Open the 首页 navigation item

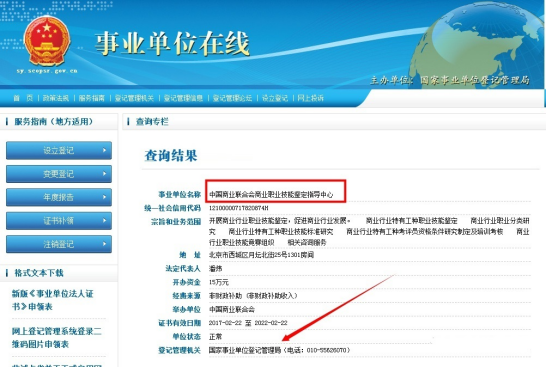coord(23,98)
